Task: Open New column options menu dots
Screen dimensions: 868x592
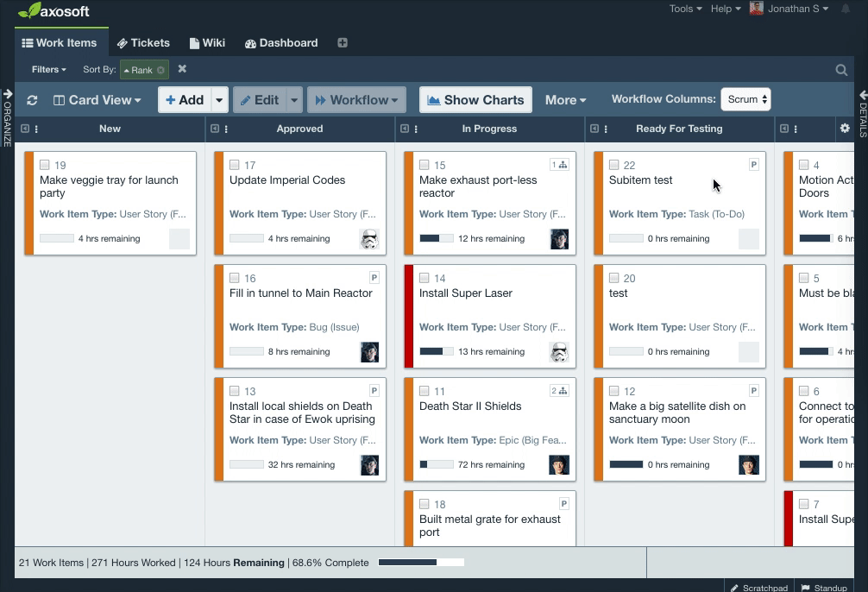Action: click(x=36, y=129)
